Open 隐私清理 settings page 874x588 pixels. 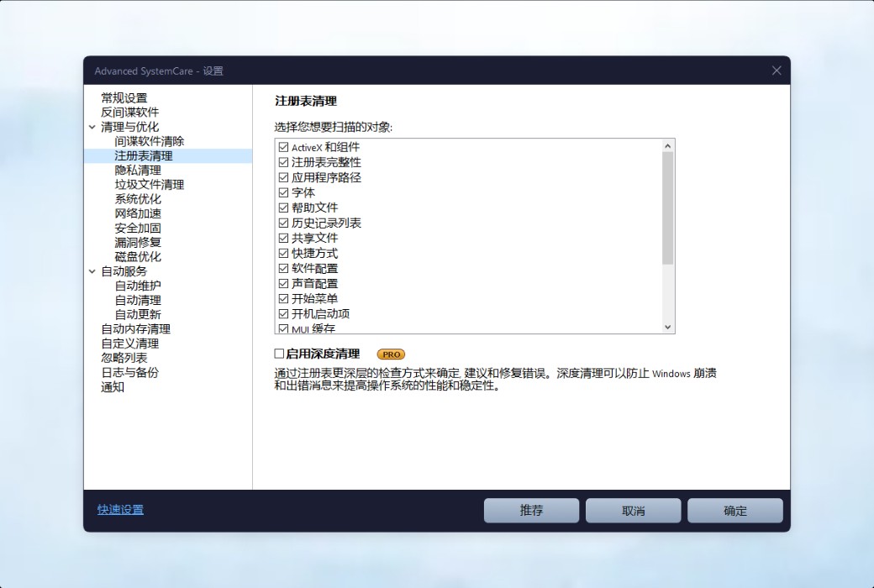(x=138, y=171)
